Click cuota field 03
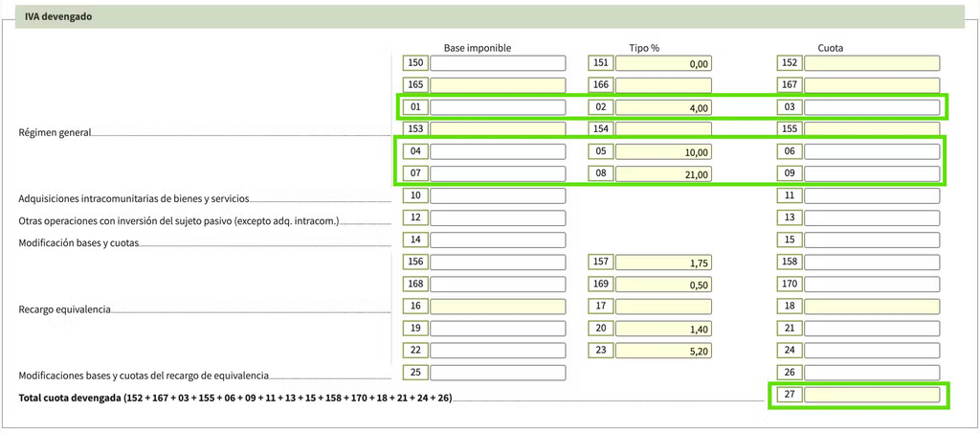Viewport: 980px width, 433px height. click(872, 107)
